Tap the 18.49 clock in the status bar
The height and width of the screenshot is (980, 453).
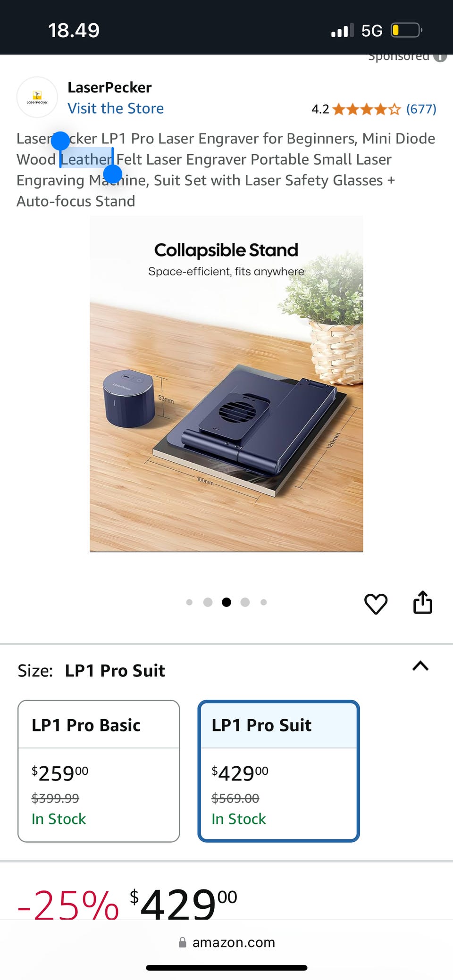pos(74,31)
